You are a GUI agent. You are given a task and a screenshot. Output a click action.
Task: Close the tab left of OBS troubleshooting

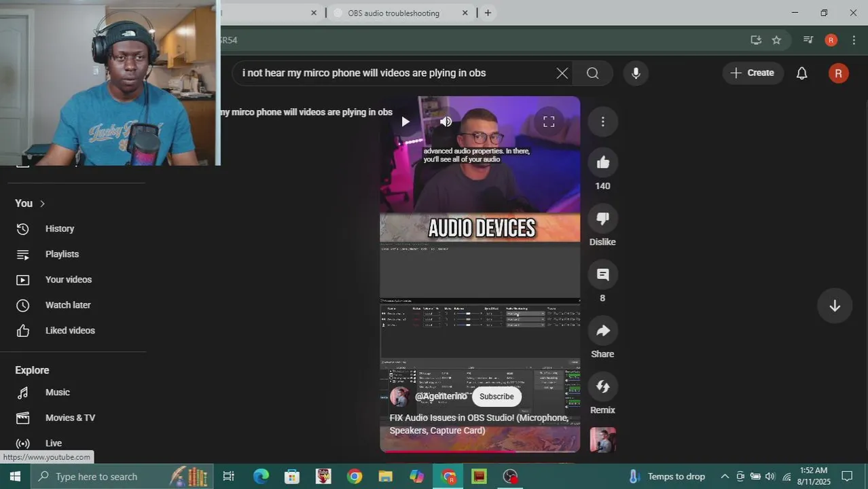coord(314,13)
